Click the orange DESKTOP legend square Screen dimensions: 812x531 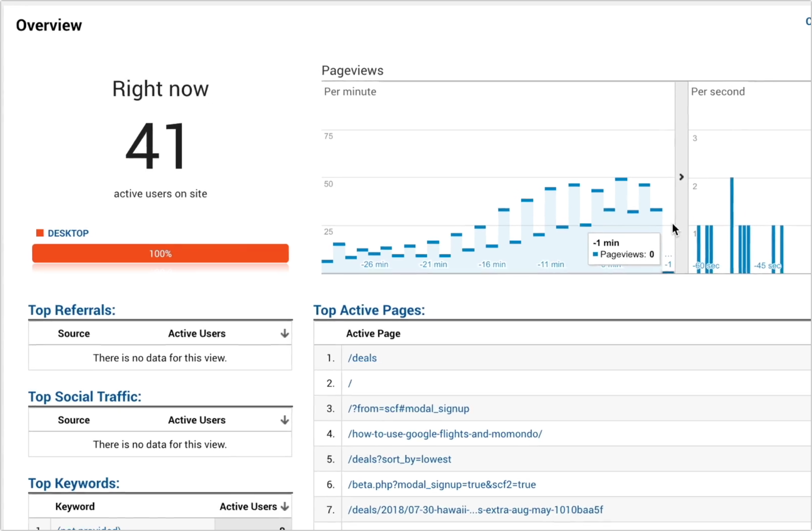tap(39, 233)
